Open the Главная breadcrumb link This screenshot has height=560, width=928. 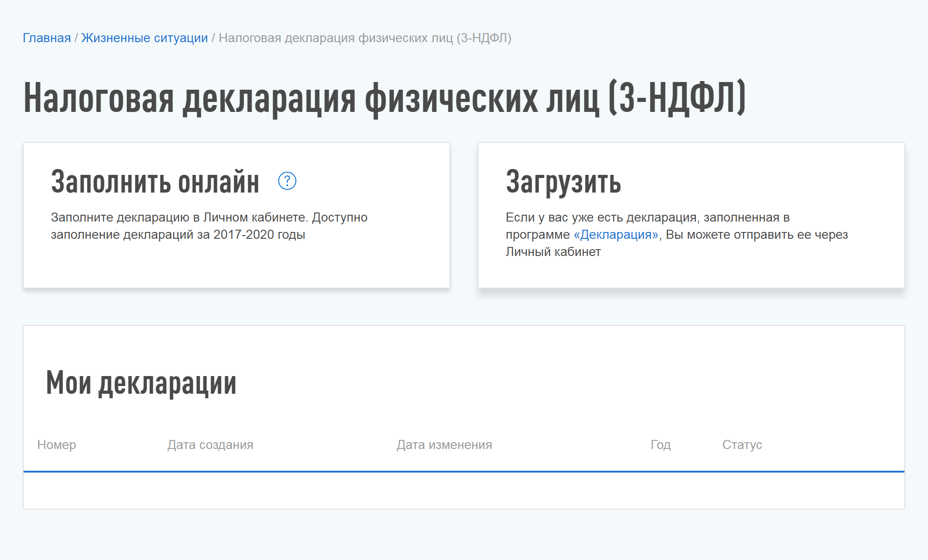click(x=47, y=38)
